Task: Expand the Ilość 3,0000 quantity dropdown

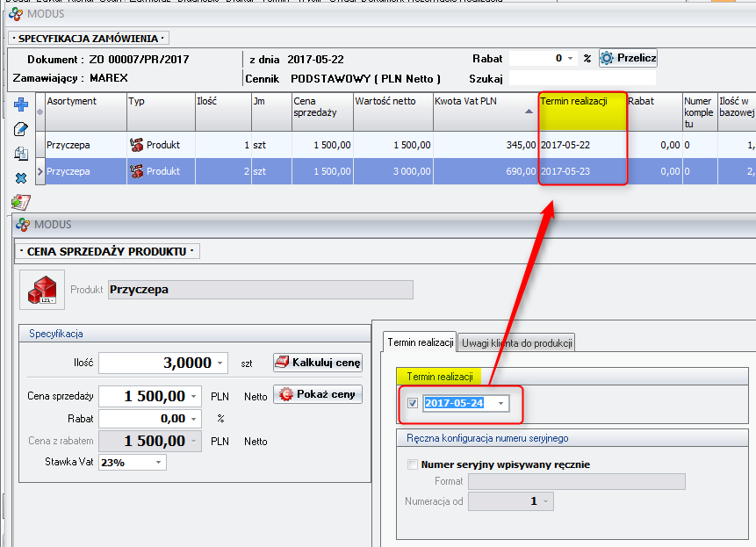Action: (x=219, y=363)
